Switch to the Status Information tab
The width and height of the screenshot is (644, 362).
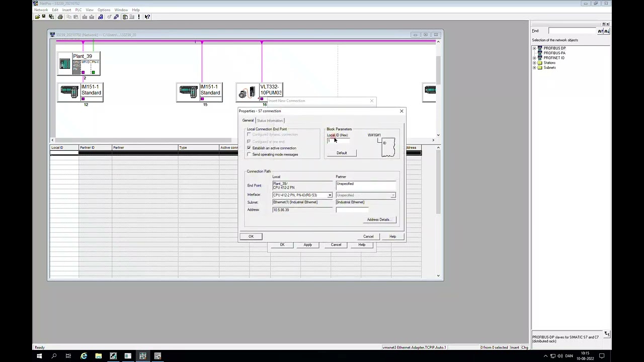(x=270, y=121)
